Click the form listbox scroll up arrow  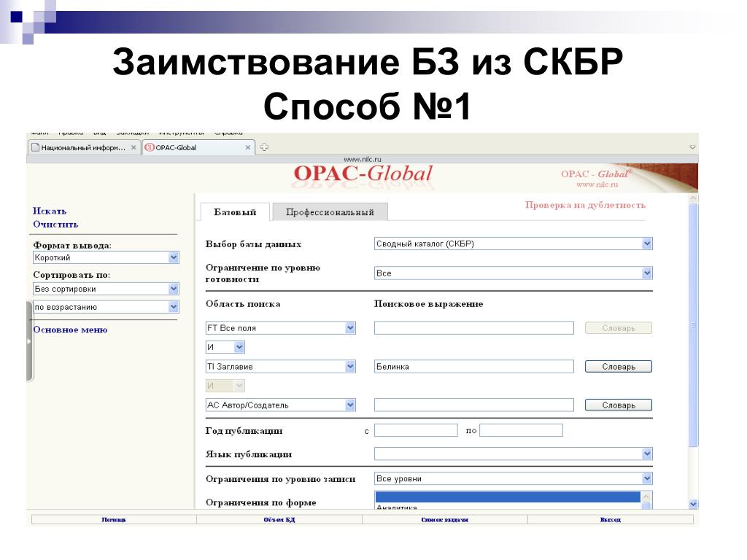coord(646,497)
